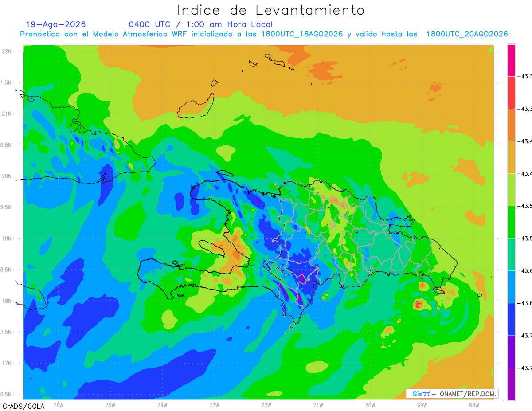The image size is (532, 411).
Task: Pick the bottom purple color bar segment
Action: pyautogui.click(x=511, y=384)
